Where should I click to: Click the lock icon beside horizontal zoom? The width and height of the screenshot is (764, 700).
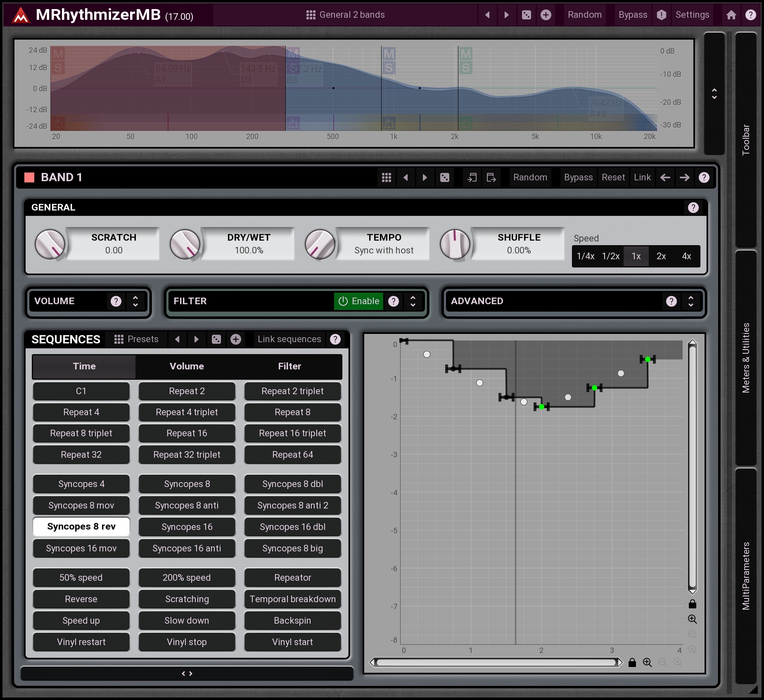coord(632,662)
